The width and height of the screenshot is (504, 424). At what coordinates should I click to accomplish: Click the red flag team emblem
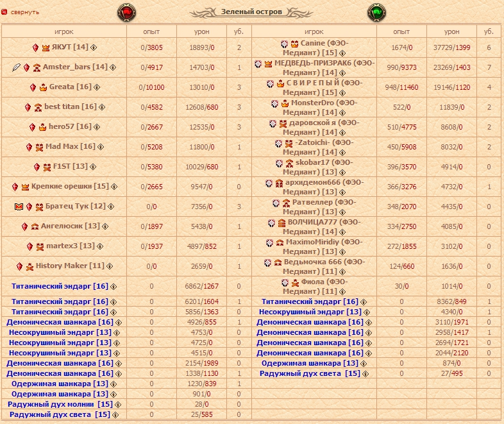127,13
